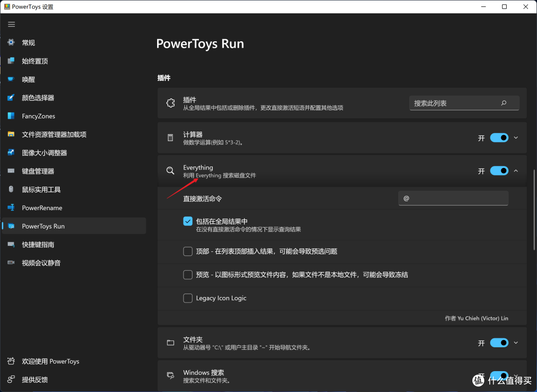Enable the 顶部 insert results checkbox

click(x=187, y=251)
